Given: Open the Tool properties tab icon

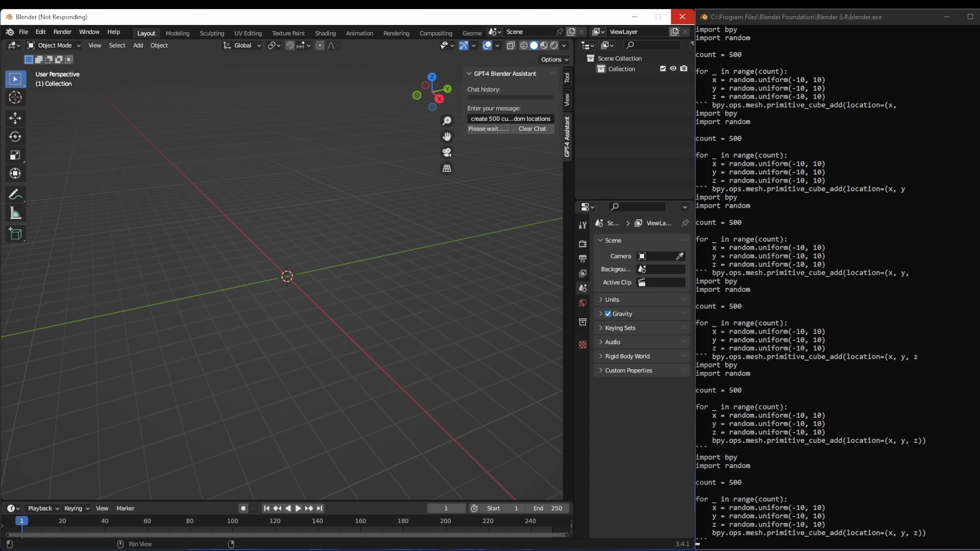Looking at the screenshot, I should [x=582, y=225].
